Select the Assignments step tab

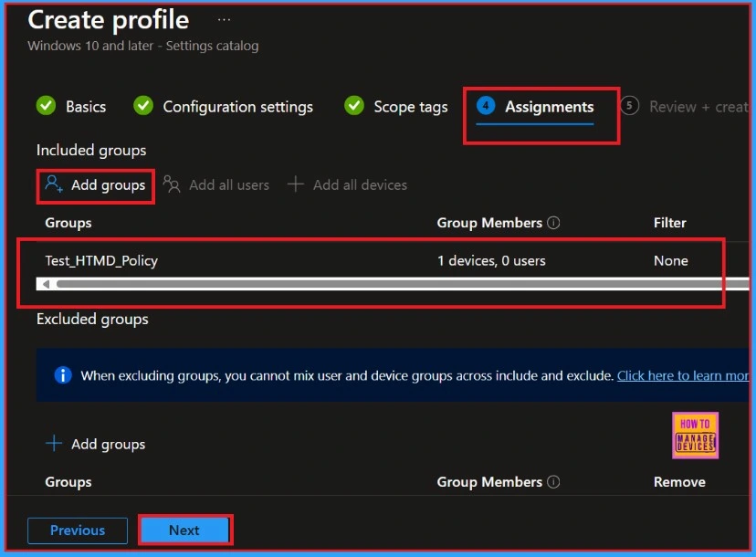pyautogui.click(x=535, y=107)
